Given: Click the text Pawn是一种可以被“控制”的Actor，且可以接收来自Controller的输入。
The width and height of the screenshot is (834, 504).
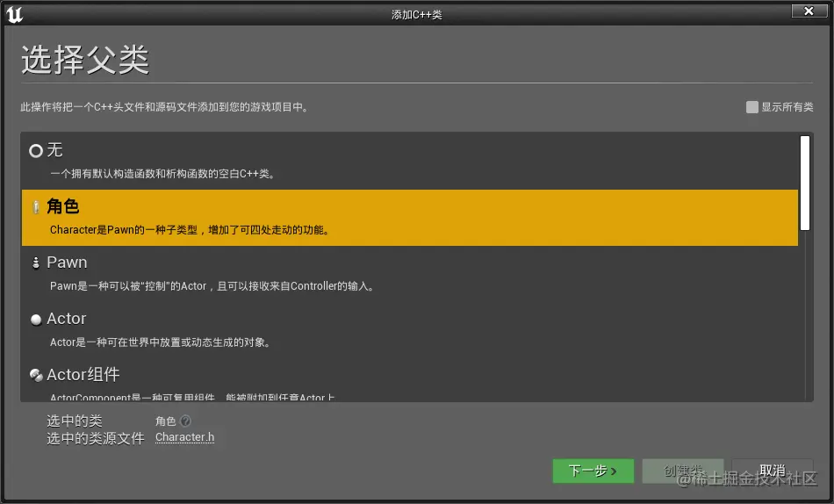Looking at the screenshot, I should tap(212, 286).
